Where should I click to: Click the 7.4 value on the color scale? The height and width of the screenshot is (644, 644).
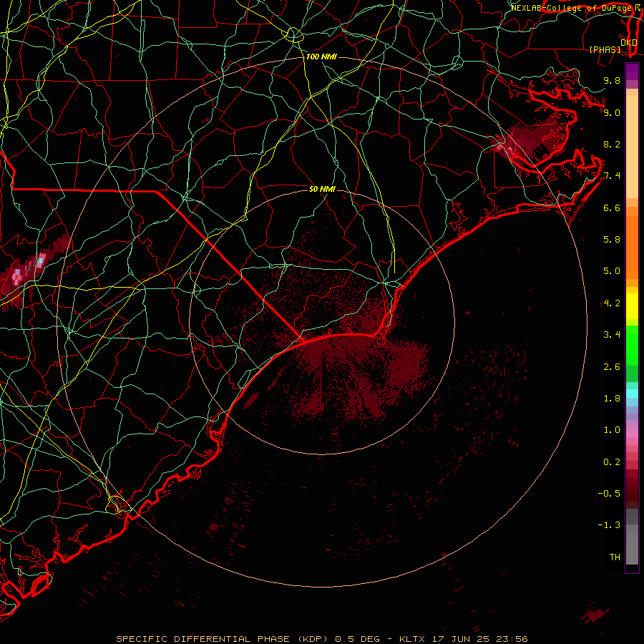612,176
